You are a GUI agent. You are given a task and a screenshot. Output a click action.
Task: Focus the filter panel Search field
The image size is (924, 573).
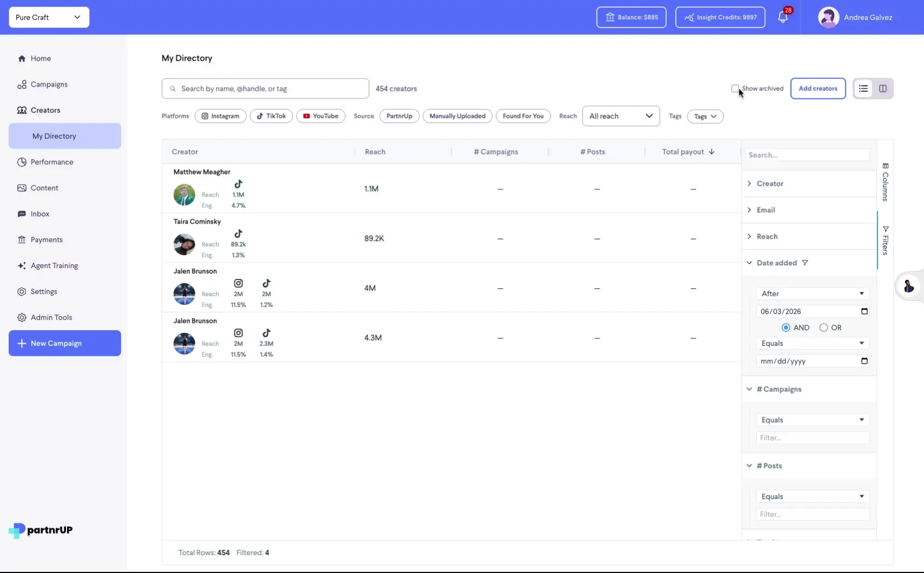click(807, 155)
